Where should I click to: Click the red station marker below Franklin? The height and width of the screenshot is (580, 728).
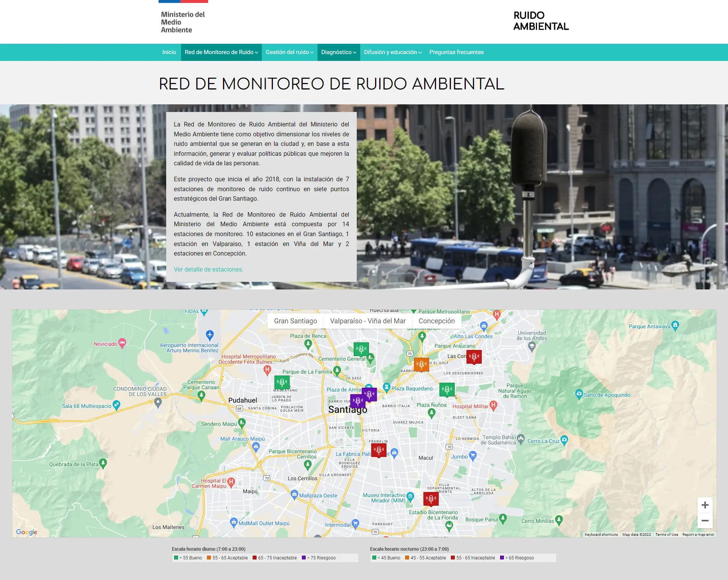pyautogui.click(x=378, y=450)
